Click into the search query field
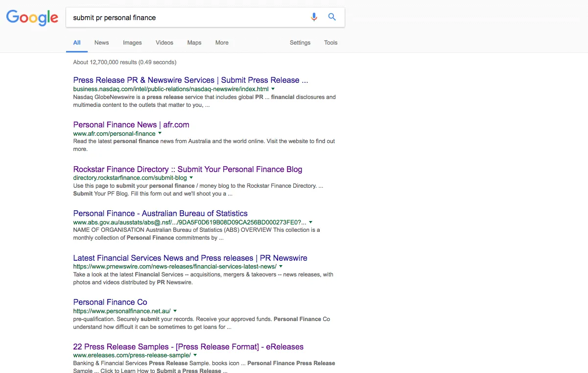Screen dimensions: 588x373 tap(186, 18)
